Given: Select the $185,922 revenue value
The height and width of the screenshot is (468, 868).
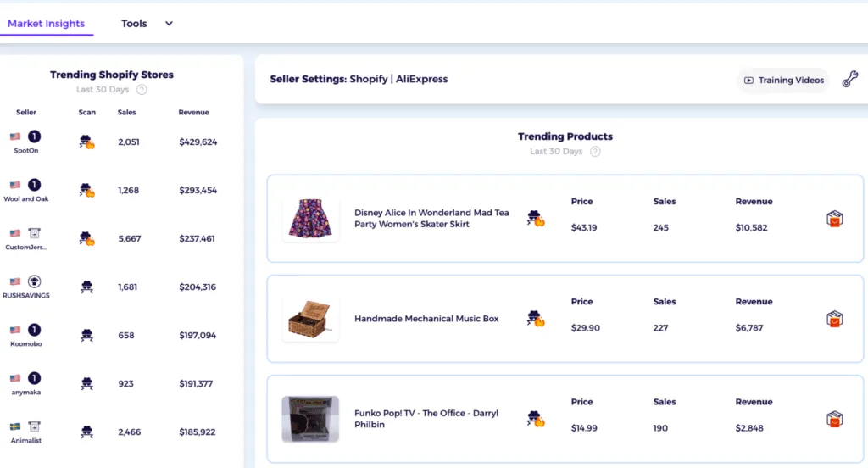Looking at the screenshot, I should click(x=197, y=432).
